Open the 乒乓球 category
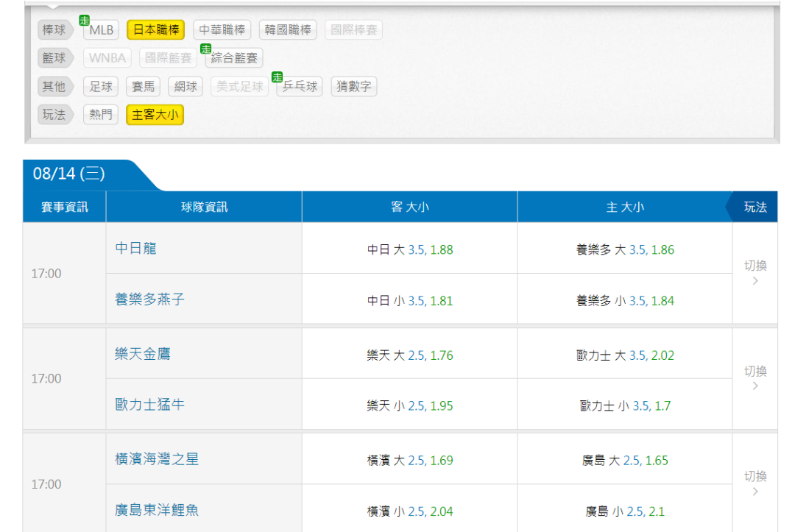This screenshot has height=532, width=795. (300, 87)
